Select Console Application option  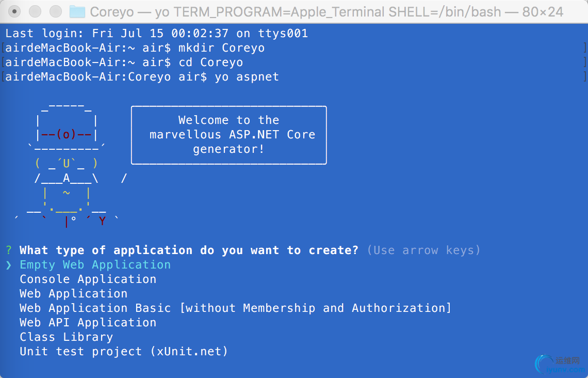click(x=88, y=279)
